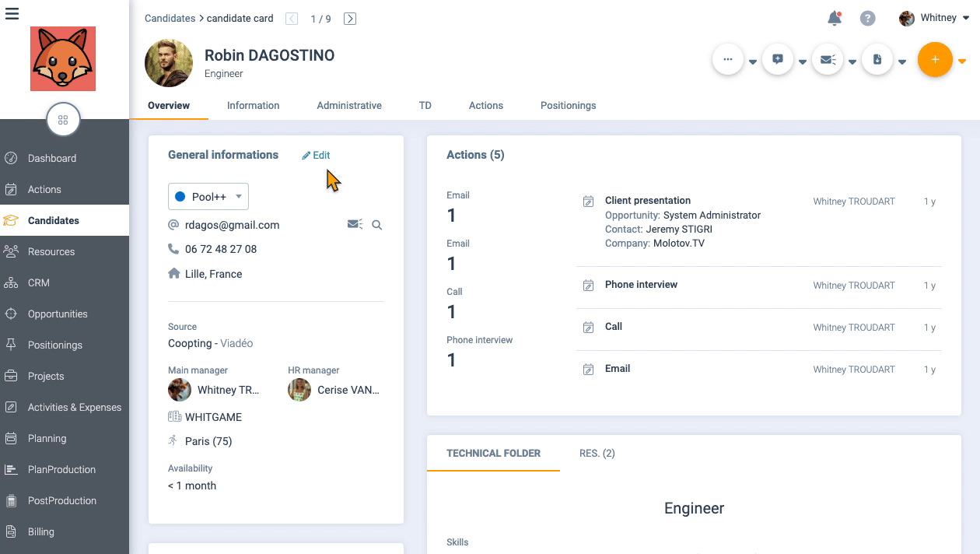This screenshot has height=554, width=980.
Task: Click the download document icon button
Action: 877,60
